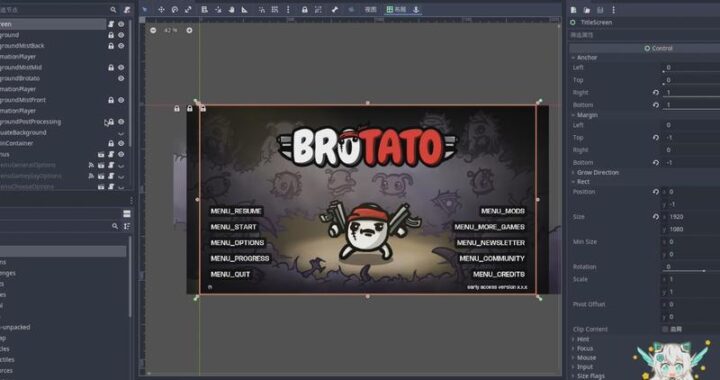Viewport: 720px width, 380px height.
Task: Unlock the MainContainer node lock icon
Action: pyautogui.click(x=111, y=143)
